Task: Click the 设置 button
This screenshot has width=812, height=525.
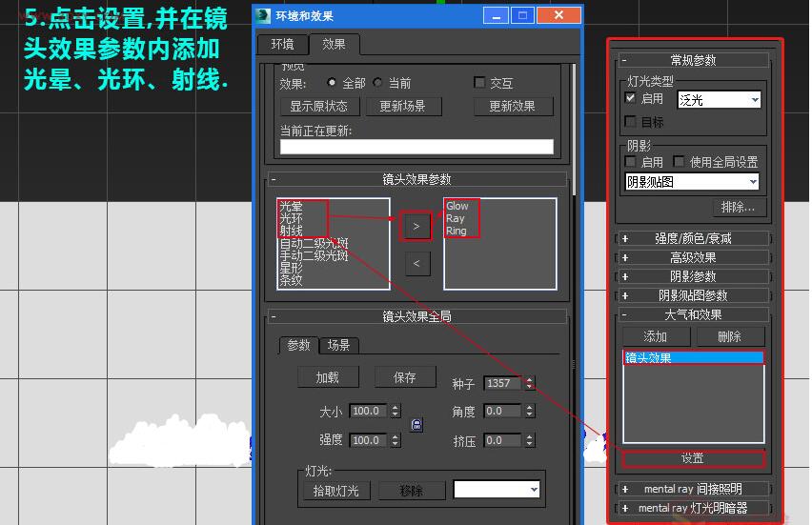Action: point(694,458)
